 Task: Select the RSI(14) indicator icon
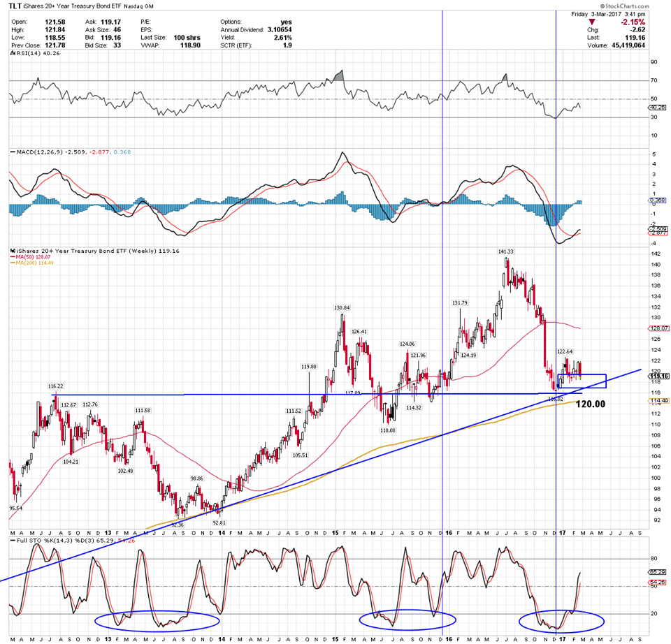pos(13,53)
